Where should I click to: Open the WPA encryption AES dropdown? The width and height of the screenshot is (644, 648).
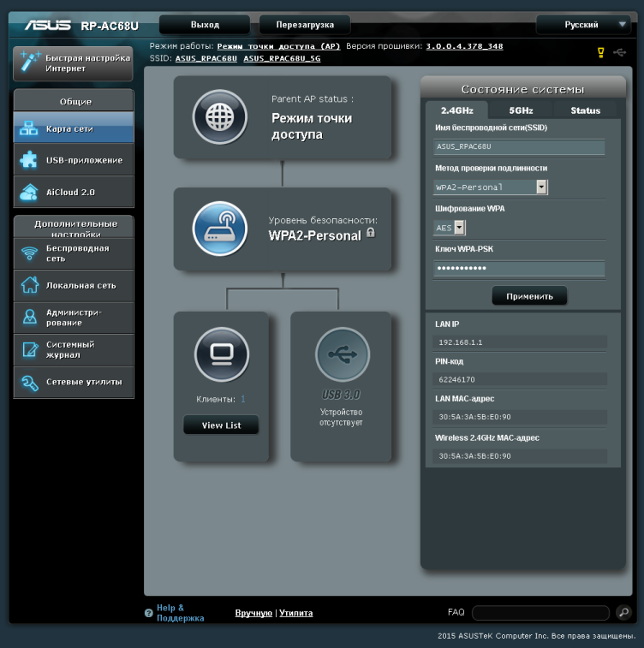pyautogui.click(x=450, y=228)
